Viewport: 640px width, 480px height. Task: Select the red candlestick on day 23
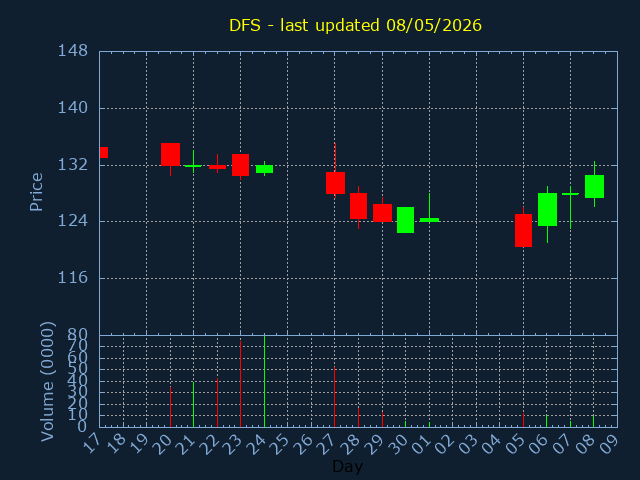240,165
